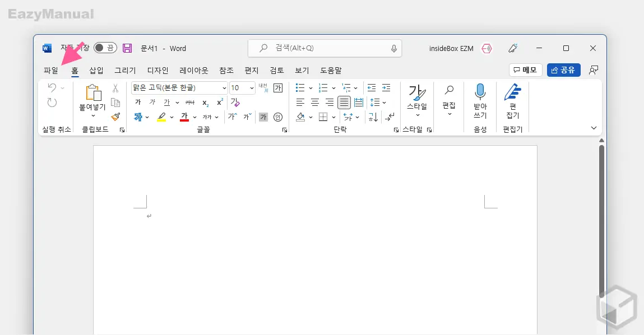Open the yellow highlight color dropdown arrow
The image size is (644, 335).
(x=172, y=118)
